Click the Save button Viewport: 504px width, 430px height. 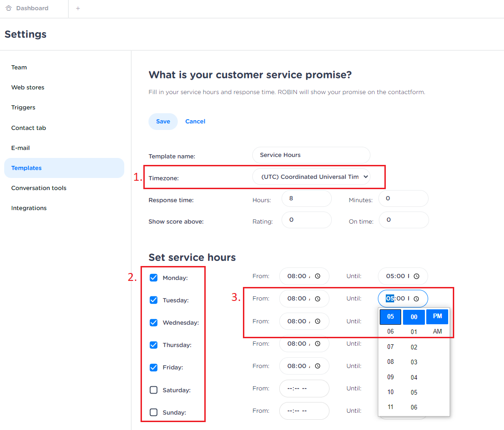click(x=163, y=122)
